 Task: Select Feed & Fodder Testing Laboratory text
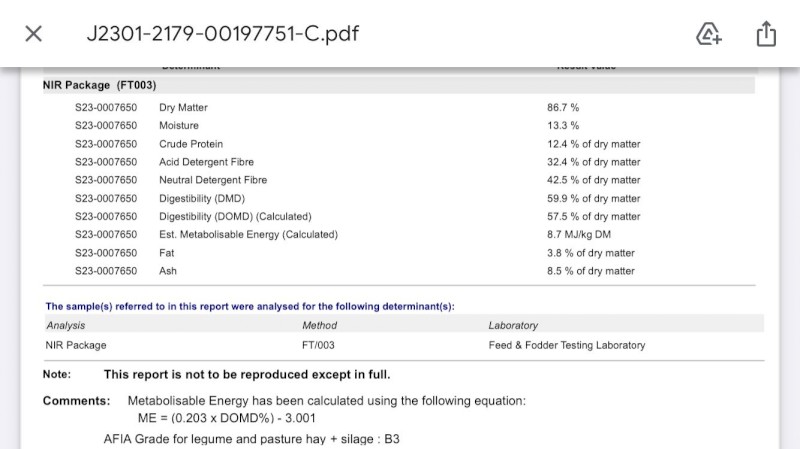pos(567,345)
